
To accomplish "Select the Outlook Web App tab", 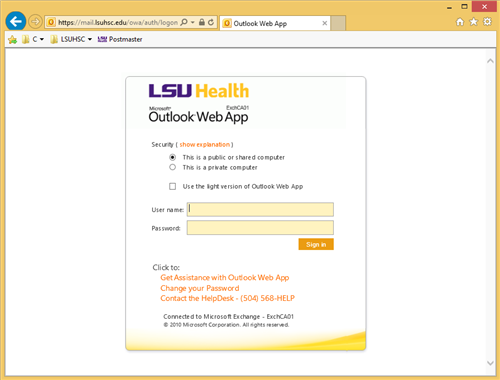I will [275, 23].
